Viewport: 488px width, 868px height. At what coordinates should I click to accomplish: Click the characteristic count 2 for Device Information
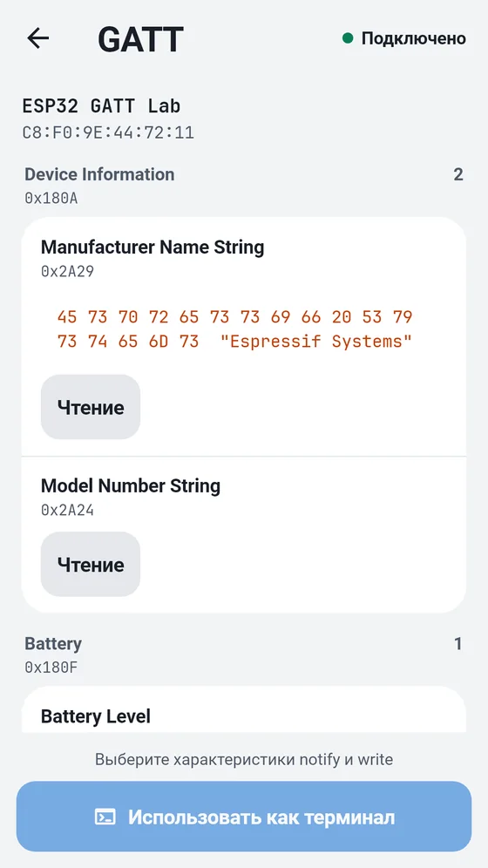click(x=458, y=174)
